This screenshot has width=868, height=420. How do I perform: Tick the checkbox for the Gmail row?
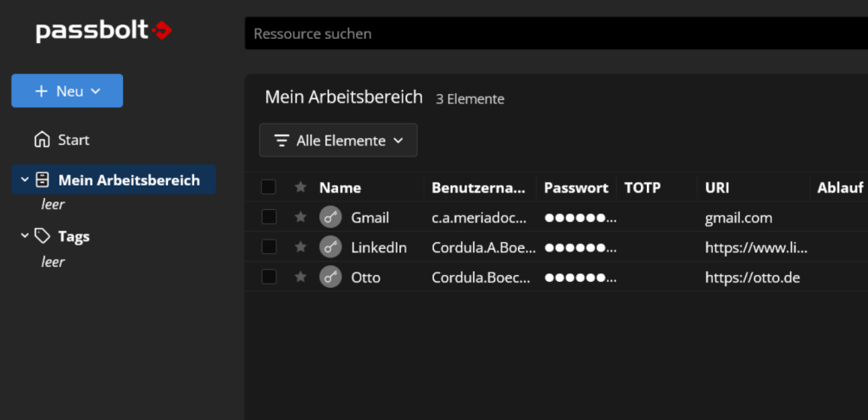click(269, 218)
